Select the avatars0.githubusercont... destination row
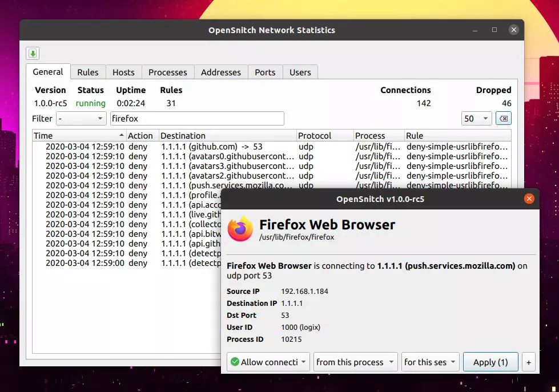Screen dimensions: 559x392 point(272,156)
